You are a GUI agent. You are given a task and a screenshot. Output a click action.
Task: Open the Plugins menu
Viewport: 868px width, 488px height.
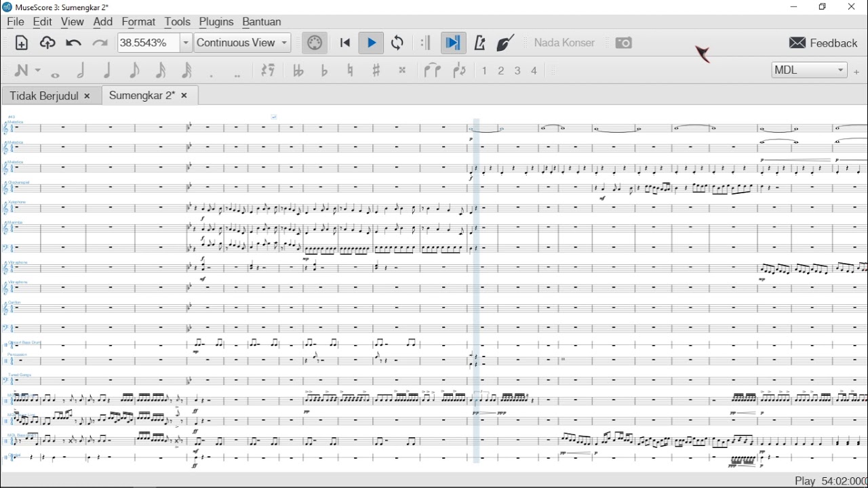pyautogui.click(x=216, y=22)
